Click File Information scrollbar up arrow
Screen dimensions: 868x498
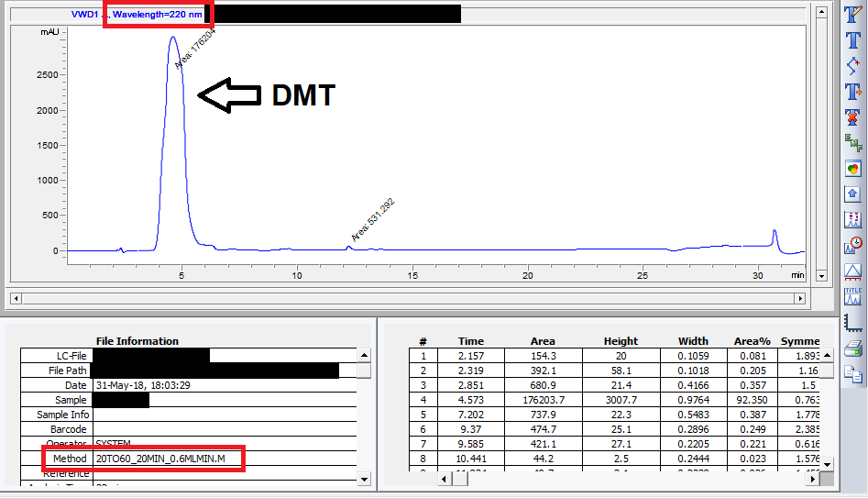coord(364,355)
